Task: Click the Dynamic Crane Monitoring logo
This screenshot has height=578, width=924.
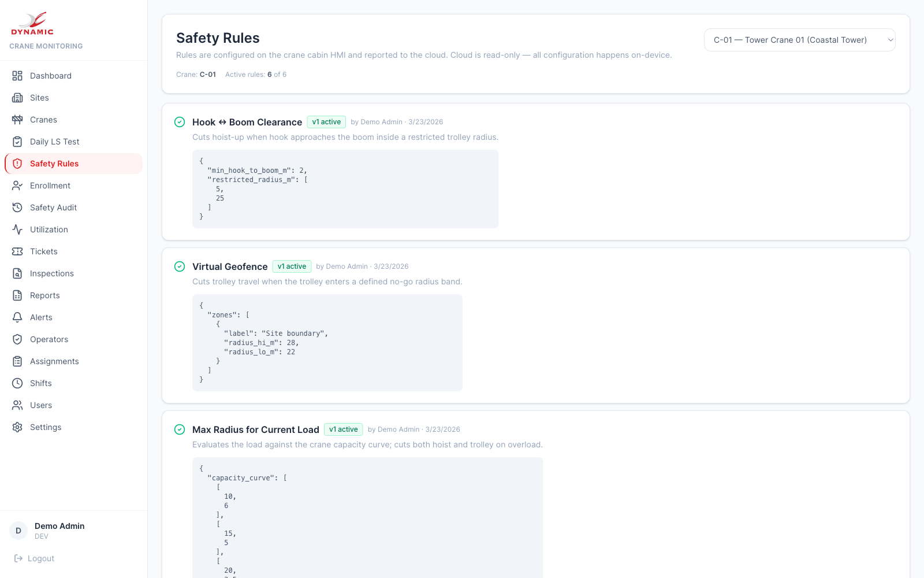Action: tap(33, 26)
